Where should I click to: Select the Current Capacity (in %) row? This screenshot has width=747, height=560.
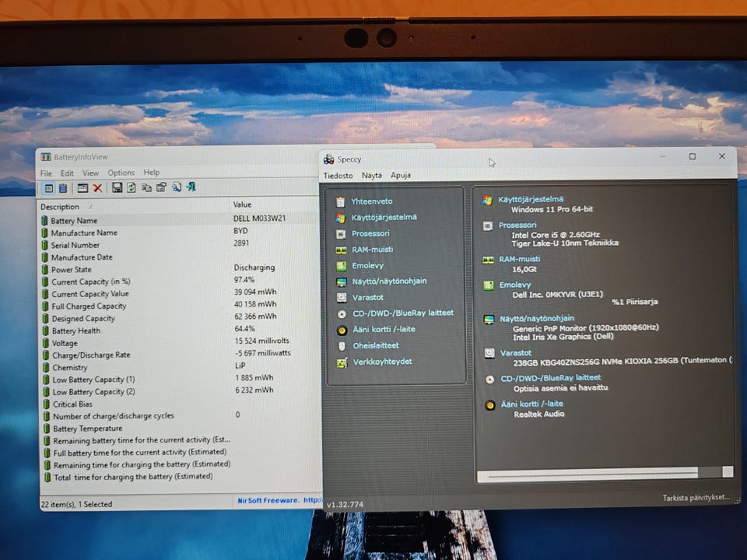[179, 282]
